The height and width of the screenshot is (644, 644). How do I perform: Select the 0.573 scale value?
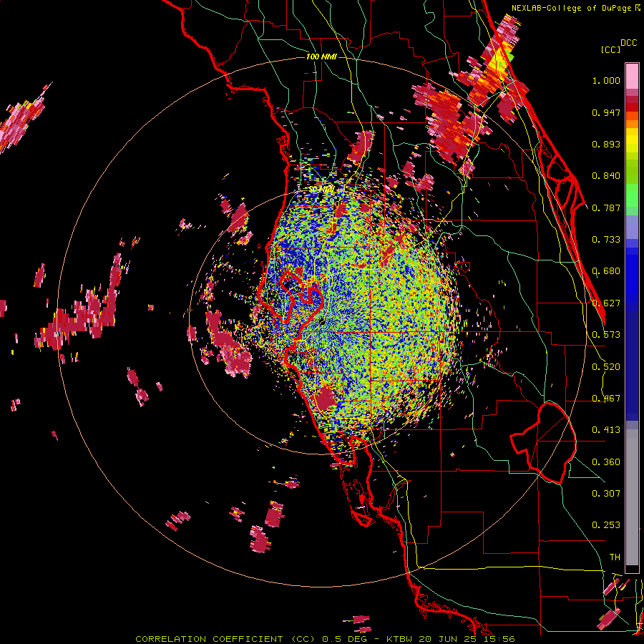[x=606, y=335]
